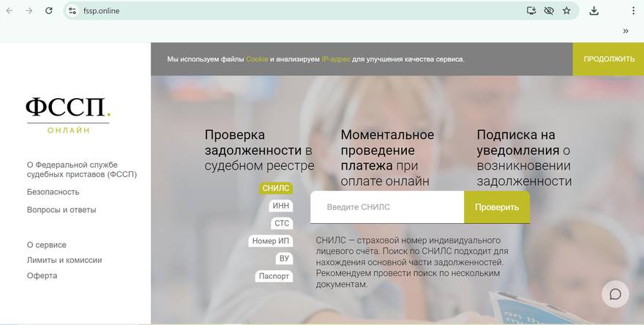644x325 pixels.
Task: Click the browser forward arrow
Action: pyautogui.click(x=29, y=11)
